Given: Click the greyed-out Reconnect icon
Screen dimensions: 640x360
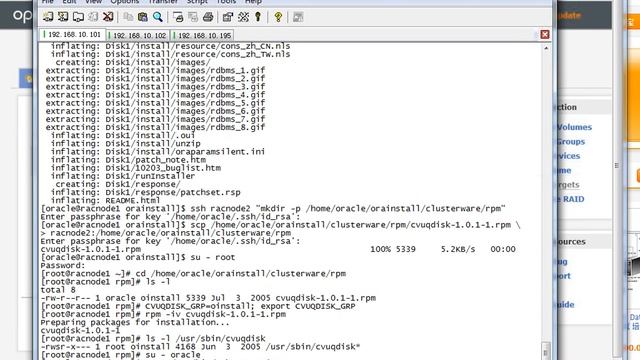Looking at the screenshot, I should pos(93,17).
